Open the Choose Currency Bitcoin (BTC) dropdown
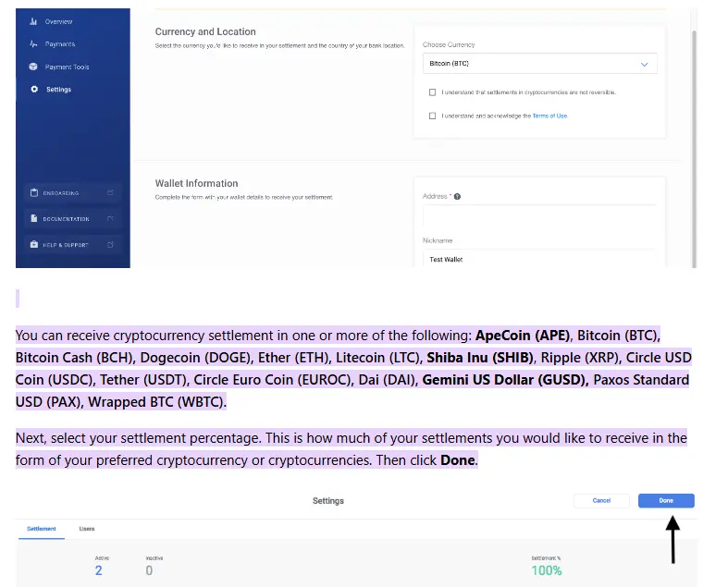Viewport: 728px width, 587px height. pos(539,64)
